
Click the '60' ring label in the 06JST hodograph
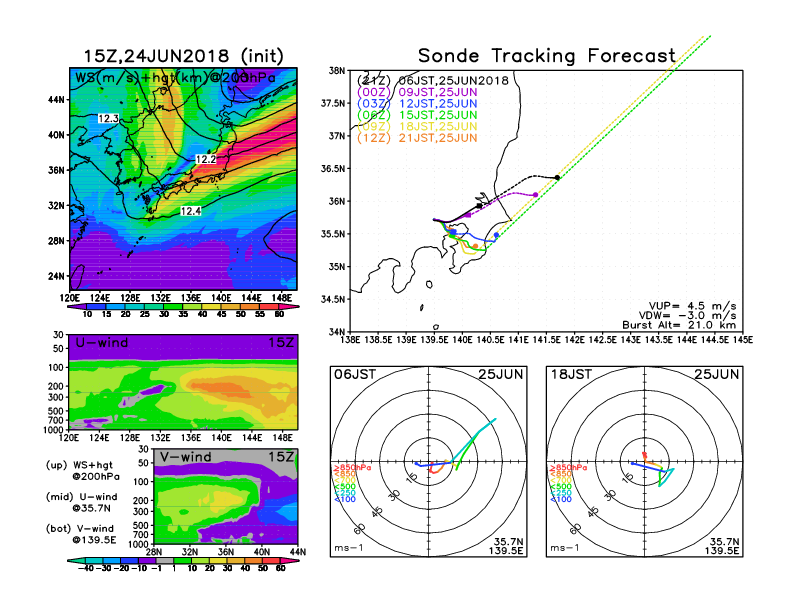click(x=360, y=529)
